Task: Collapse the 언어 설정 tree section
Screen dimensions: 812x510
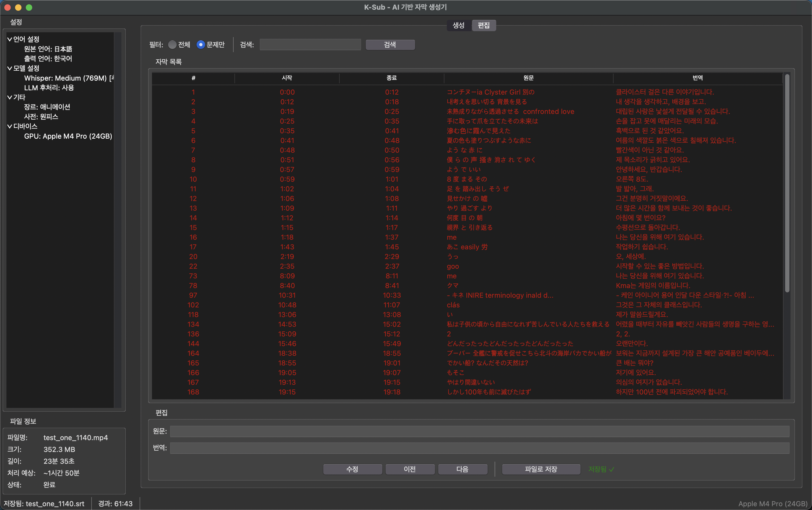Action: 9,39
